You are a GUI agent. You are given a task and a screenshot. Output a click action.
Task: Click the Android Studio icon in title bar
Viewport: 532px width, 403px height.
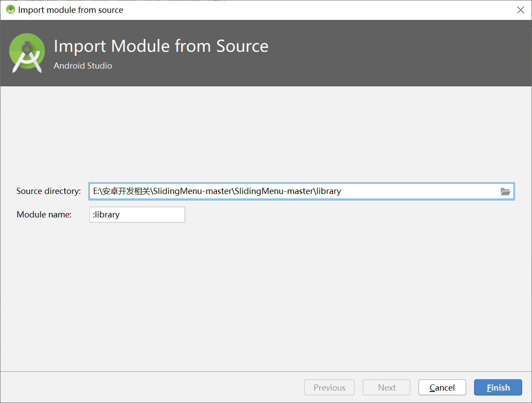pos(10,9)
